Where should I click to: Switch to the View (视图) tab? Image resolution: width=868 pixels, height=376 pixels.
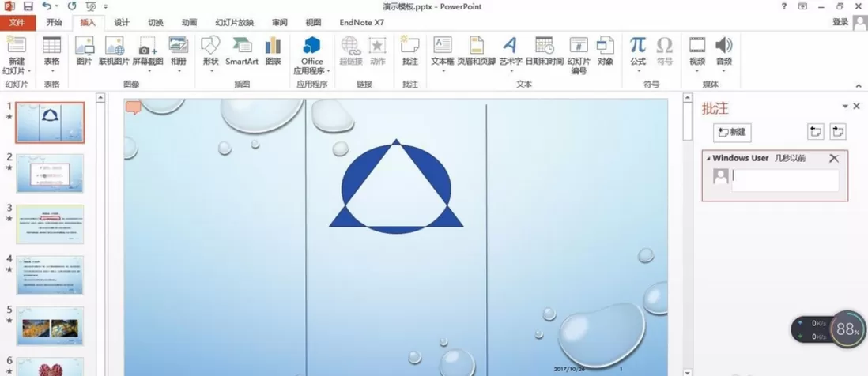pos(313,23)
